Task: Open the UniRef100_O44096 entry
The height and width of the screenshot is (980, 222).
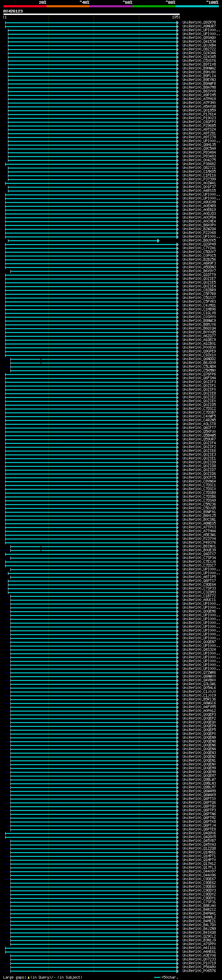Action: click(199, 875)
